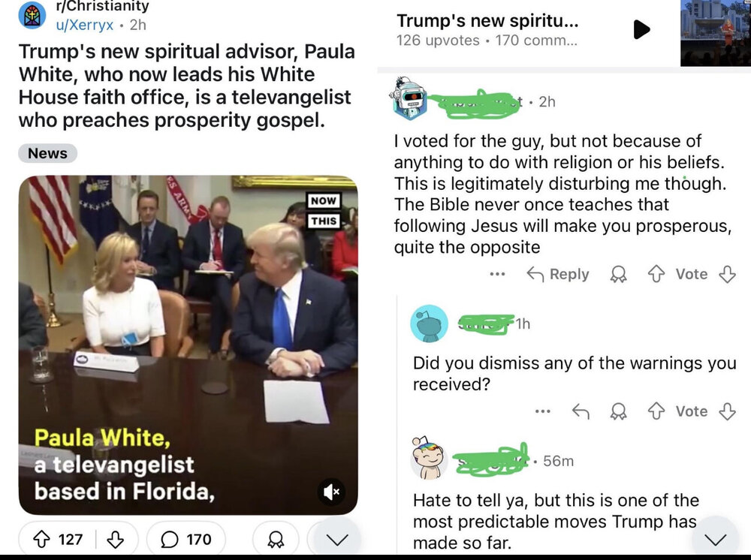Select the News flair tag

(47, 153)
